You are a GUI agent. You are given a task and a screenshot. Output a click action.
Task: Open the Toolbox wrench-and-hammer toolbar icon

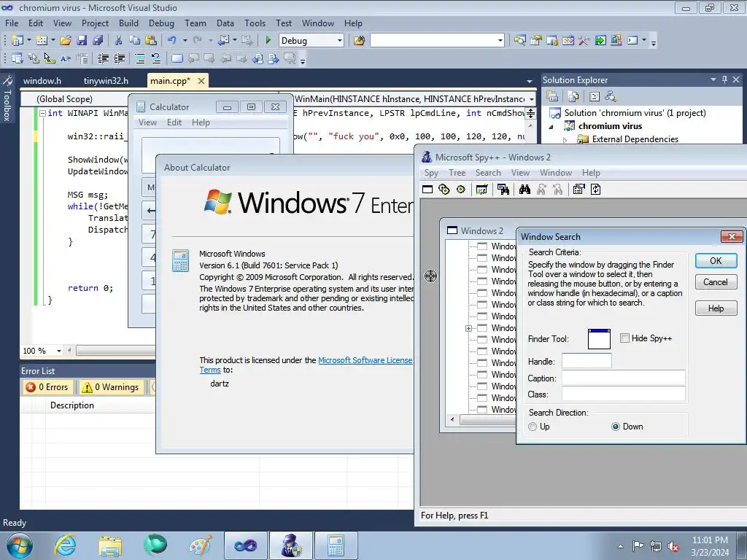click(584, 41)
